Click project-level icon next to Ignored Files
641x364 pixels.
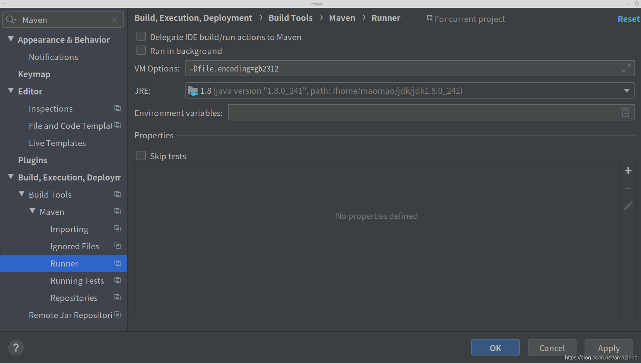pos(118,246)
